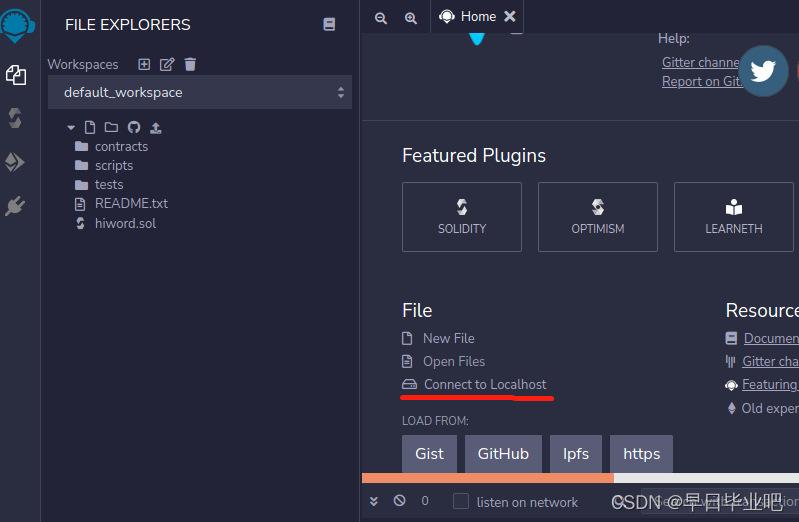The height and width of the screenshot is (522, 799).
Task: Collapse workspace root tree caret
Action: (x=71, y=127)
